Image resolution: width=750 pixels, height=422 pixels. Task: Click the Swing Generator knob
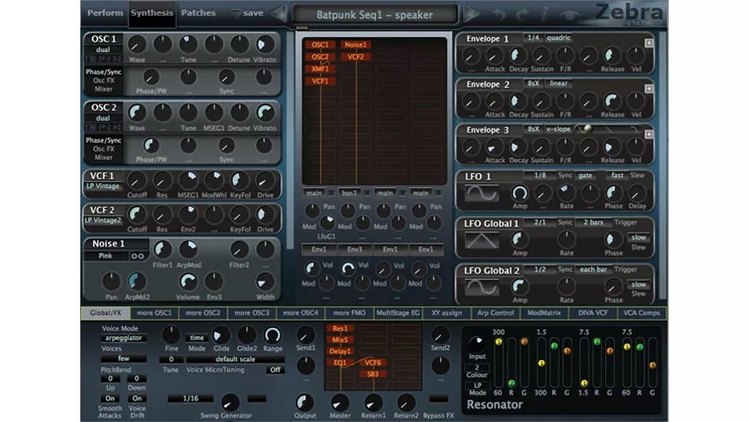(230, 402)
